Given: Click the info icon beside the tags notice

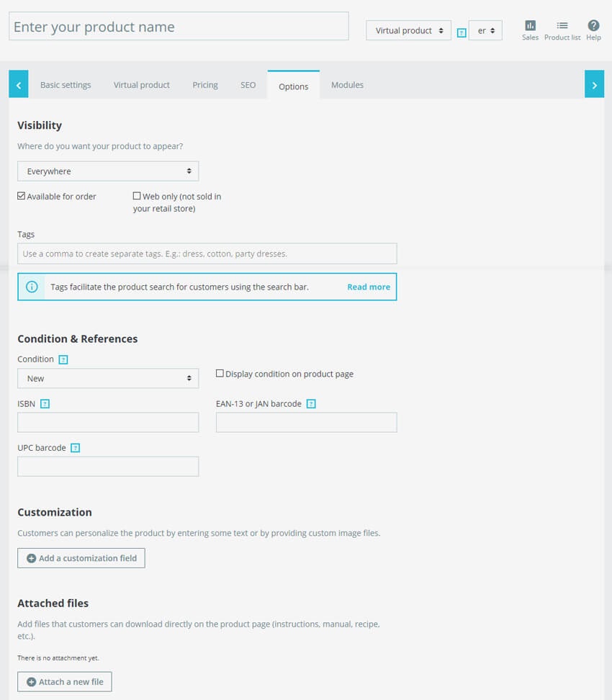Looking at the screenshot, I should point(32,287).
